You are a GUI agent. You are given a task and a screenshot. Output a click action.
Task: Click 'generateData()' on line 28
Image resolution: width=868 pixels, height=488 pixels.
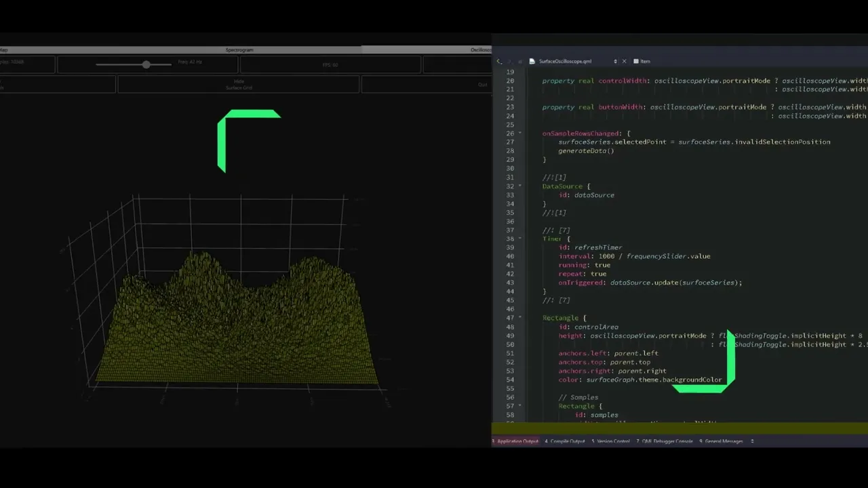586,150
